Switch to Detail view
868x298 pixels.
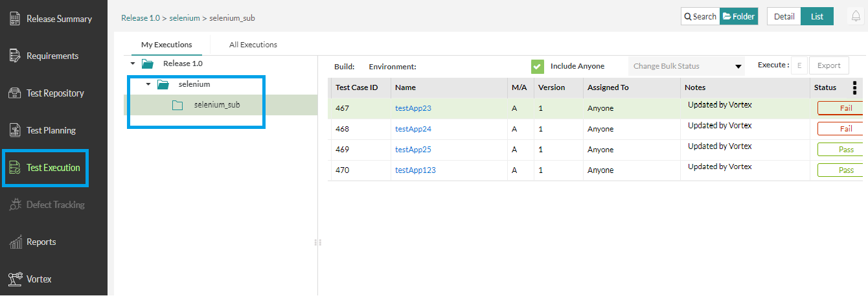784,17
